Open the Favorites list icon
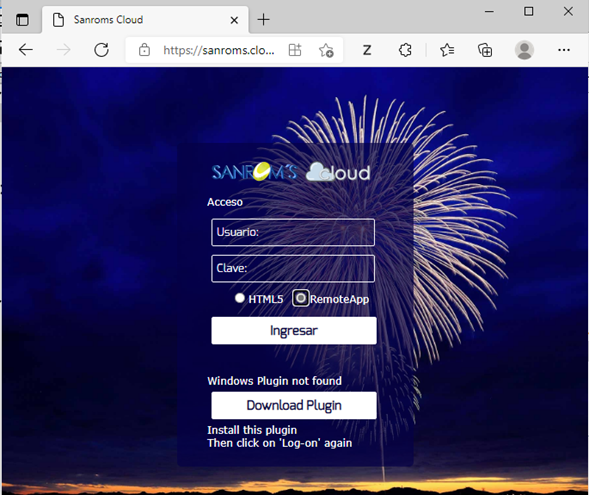The image size is (589, 495). 447,50
